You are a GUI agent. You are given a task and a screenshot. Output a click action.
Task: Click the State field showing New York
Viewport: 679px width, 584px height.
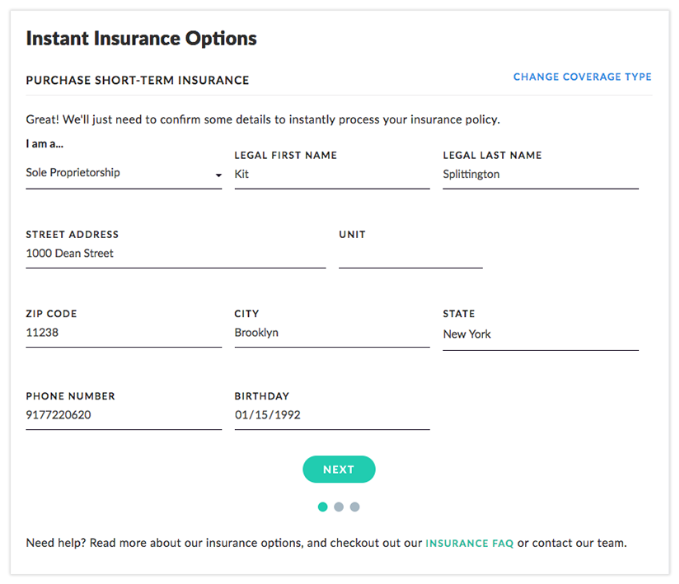coord(540,335)
